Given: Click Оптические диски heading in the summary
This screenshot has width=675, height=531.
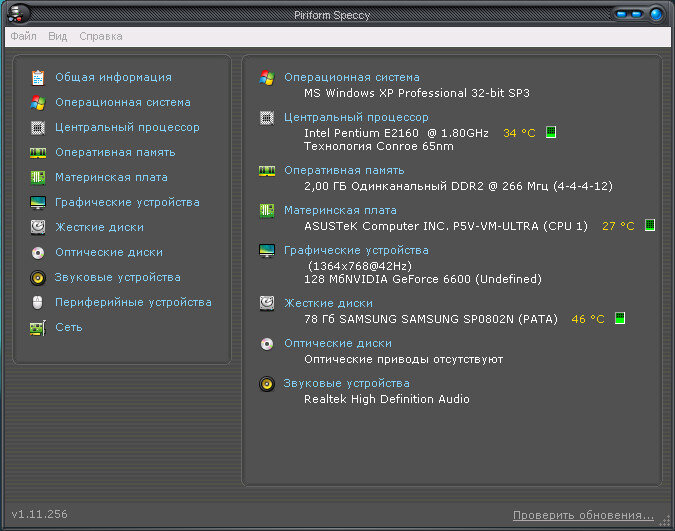Looking at the screenshot, I should click(338, 344).
